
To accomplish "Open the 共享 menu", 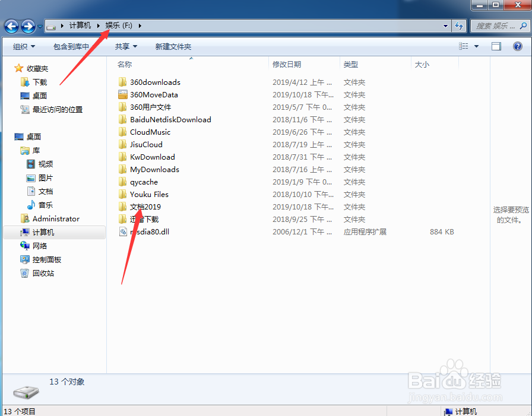I will point(126,46).
